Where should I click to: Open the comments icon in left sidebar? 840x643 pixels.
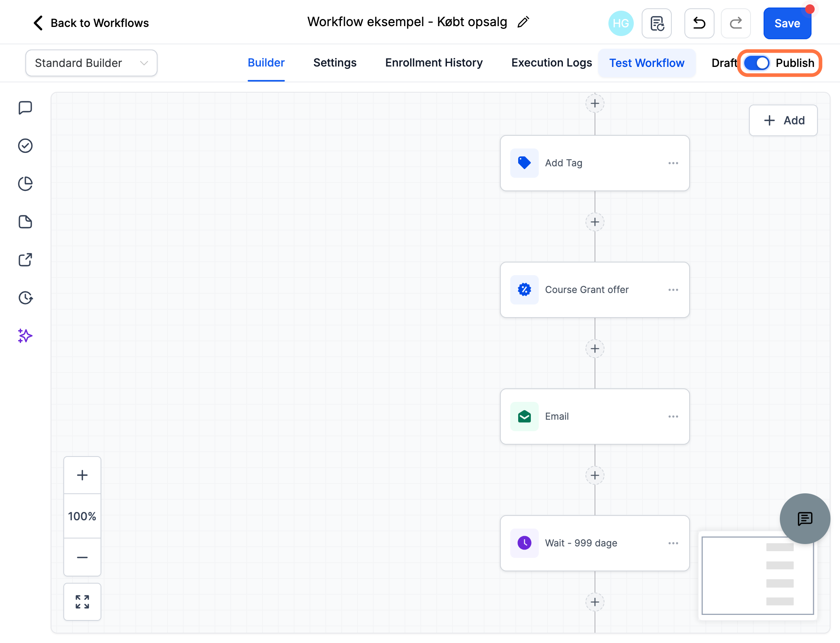tap(25, 108)
